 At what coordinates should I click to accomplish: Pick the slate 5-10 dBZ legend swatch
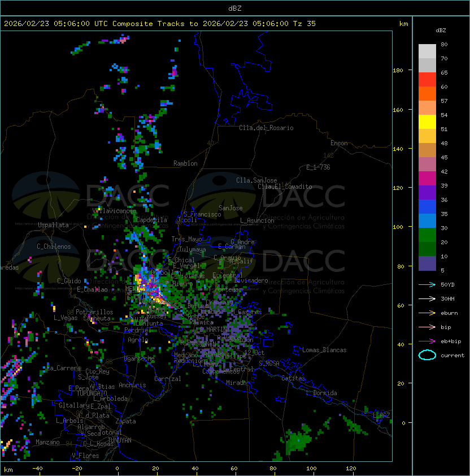[x=427, y=263]
